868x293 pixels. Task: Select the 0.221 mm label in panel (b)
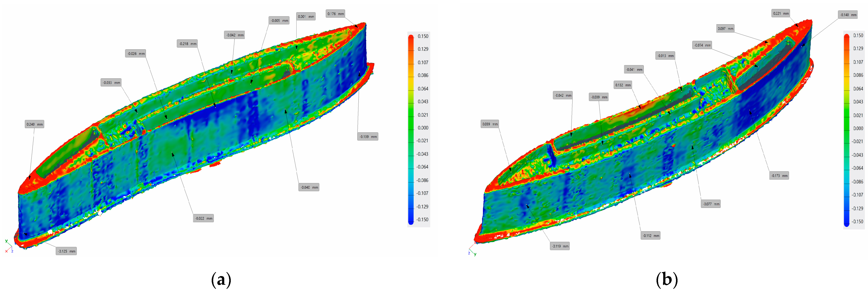coord(781,13)
